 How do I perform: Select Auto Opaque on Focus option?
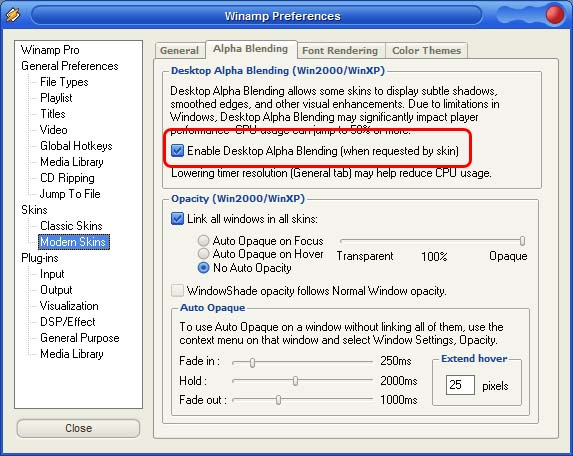(203, 240)
